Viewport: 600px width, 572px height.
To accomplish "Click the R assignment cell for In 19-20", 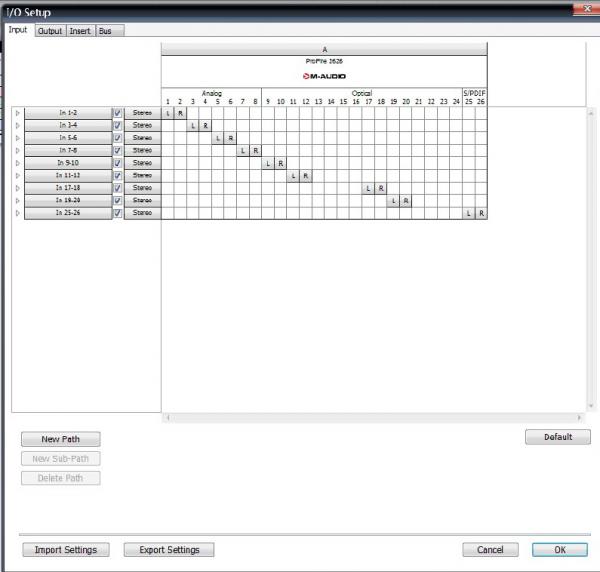I will [x=406, y=201].
